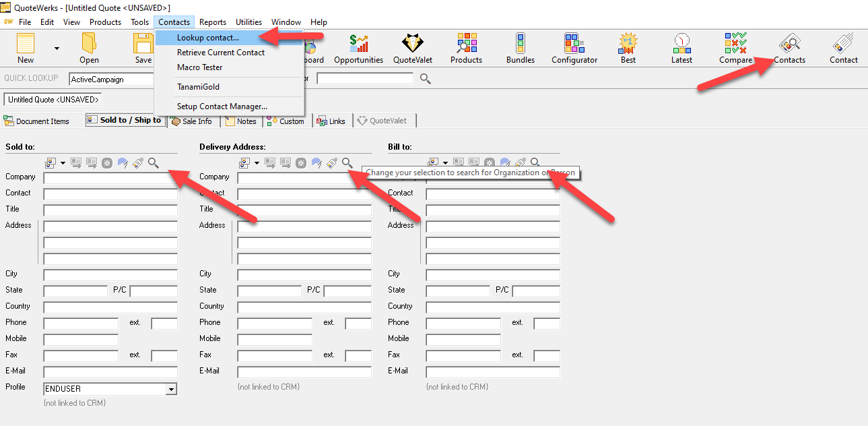Click the Compare toolbar icon
The height and width of the screenshot is (426, 868).
735,48
